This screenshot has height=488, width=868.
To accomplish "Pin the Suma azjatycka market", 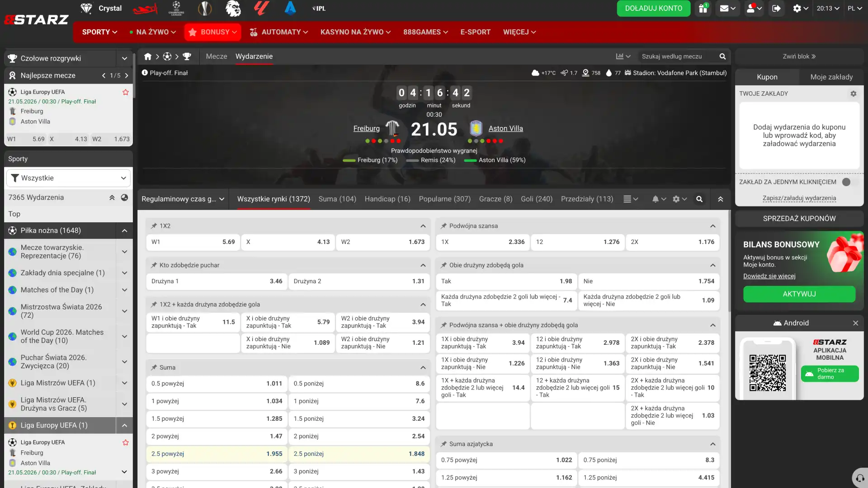I will point(443,444).
